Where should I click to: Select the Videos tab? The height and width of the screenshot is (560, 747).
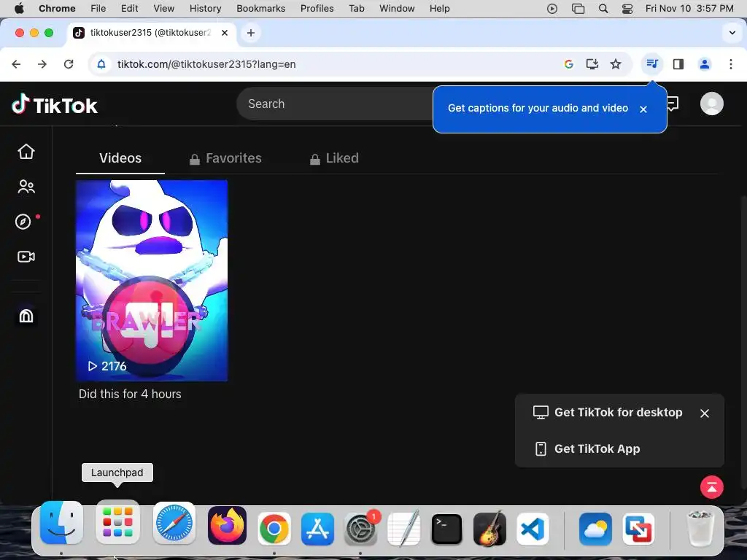(x=120, y=158)
